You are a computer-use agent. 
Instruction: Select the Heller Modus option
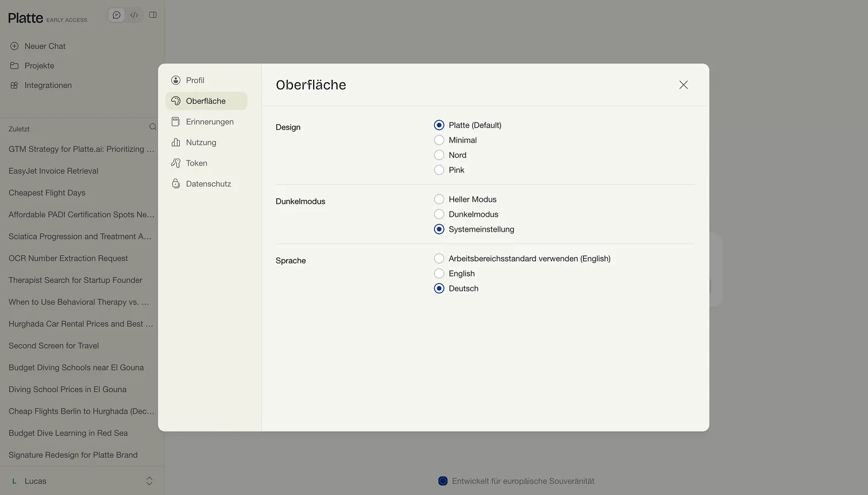pyautogui.click(x=439, y=199)
